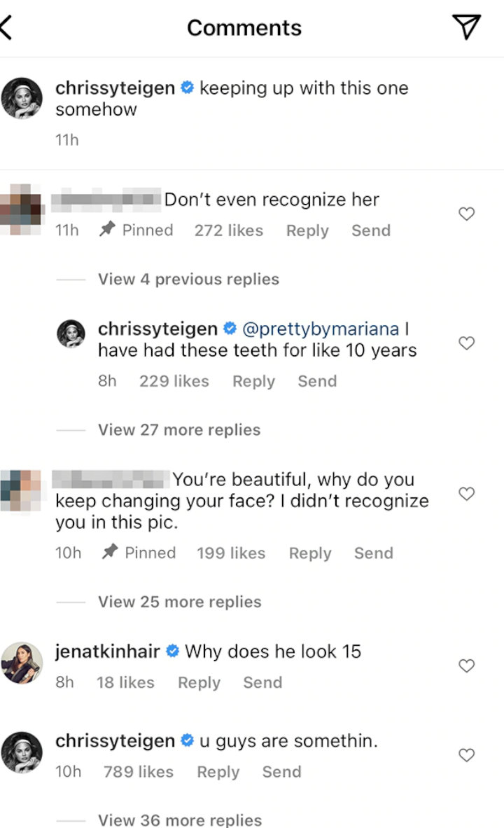Expand "View 4 previous replies"
The height and width of the screenshot is (828, 504).
click(x=188, y=279)
